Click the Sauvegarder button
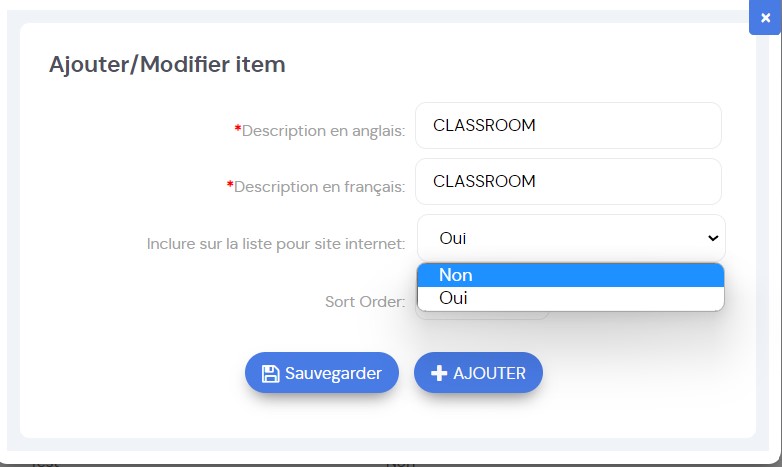 click(x=322, y=373)
